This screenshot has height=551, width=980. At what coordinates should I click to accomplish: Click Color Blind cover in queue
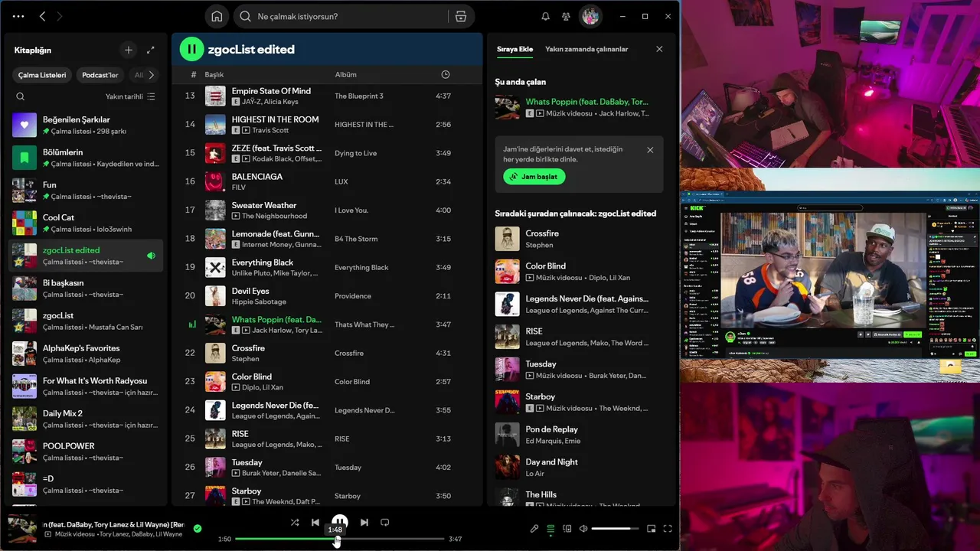coord(507,272)
